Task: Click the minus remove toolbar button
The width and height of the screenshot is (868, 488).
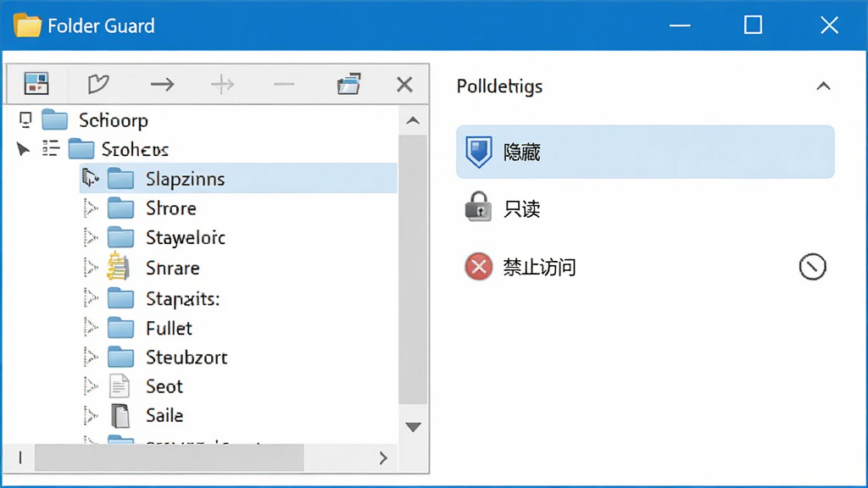Action: point(284,85)
